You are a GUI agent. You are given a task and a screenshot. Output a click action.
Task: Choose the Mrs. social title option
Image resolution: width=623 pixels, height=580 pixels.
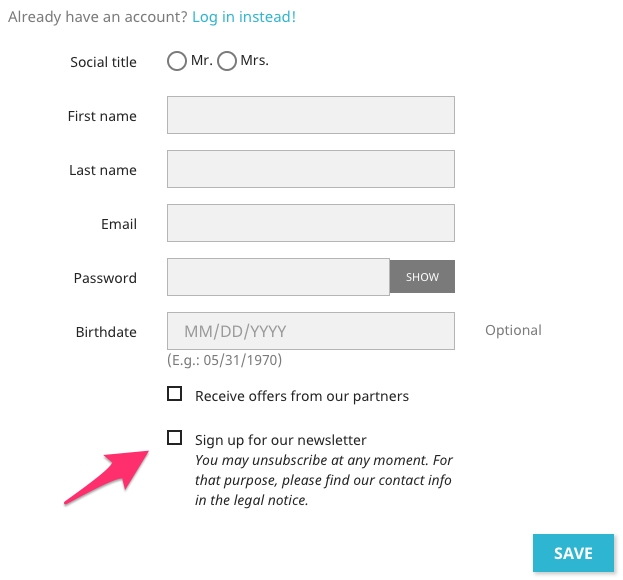(x=227, y=62)
